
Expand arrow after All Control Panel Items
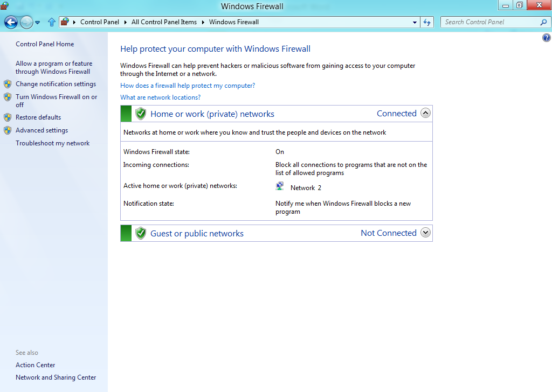[203, 22]
